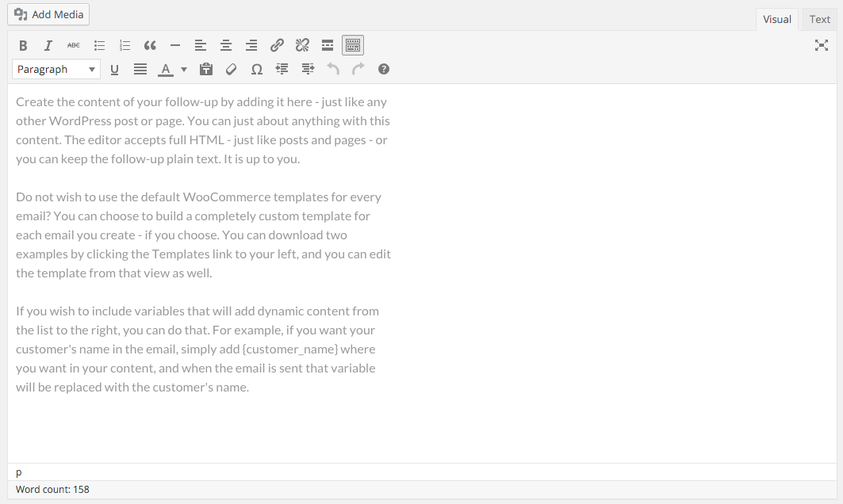The width and height of the screenshot is (843, 504).
Task: Switch to the Text editor tab
Action: (x=819, y=19)
